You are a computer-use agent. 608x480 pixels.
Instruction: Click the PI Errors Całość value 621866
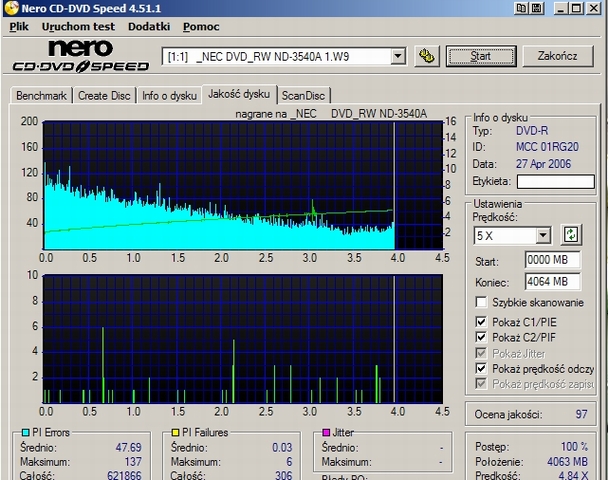124,475
